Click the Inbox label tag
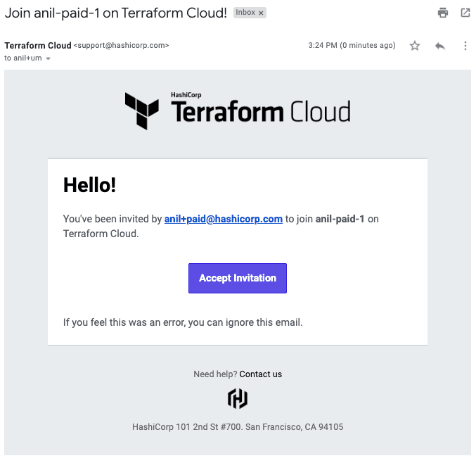This screenshot has width=476, height=463. click(x=245, y=13)
